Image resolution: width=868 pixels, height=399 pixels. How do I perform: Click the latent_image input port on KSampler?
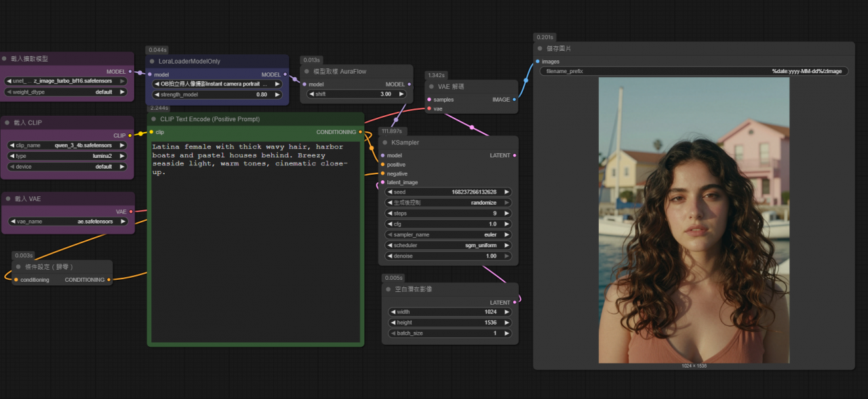coord(382,182)
